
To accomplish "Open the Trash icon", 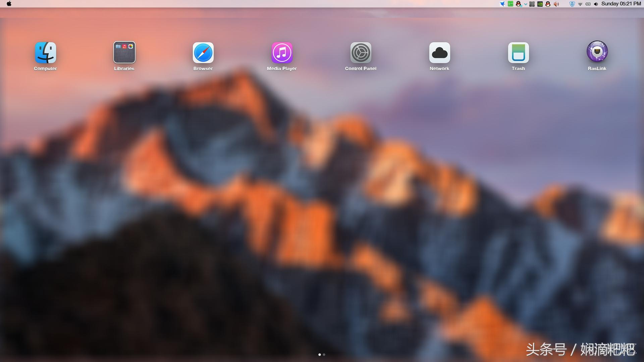I will click(x=518, y=53).
